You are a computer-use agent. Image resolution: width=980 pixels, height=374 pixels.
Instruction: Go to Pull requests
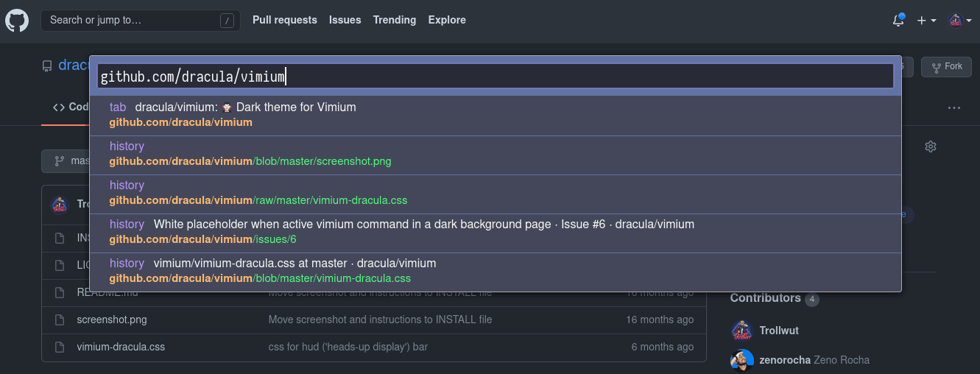point(285,20)
